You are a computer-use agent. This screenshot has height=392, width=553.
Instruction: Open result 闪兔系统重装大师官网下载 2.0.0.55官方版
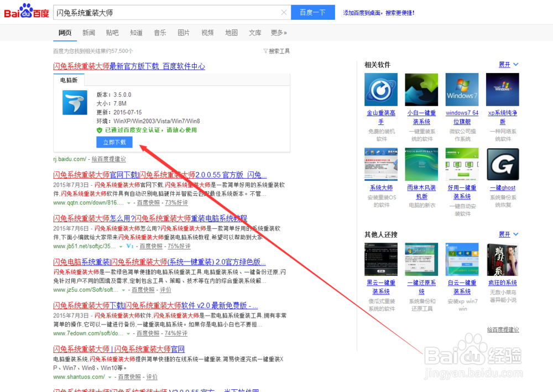click(x=160, y=175)
